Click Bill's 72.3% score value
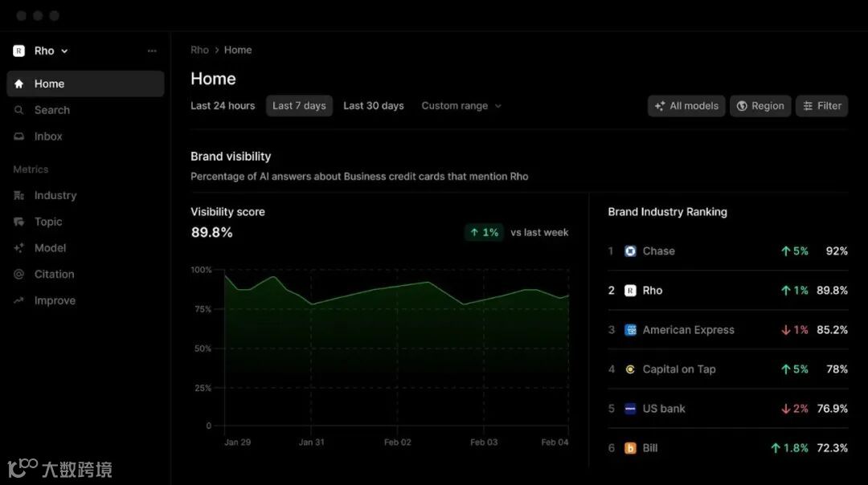The height and width of the screenshot is (485, 868). point(832,448)
